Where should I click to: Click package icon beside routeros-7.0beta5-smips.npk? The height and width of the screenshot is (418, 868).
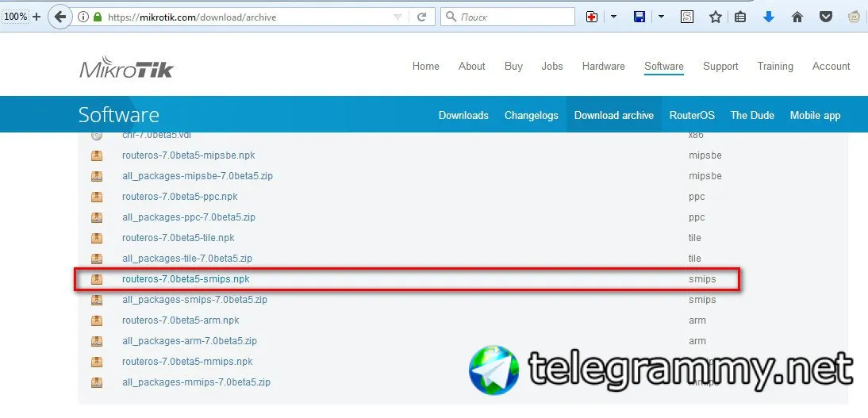click(97, 279)
